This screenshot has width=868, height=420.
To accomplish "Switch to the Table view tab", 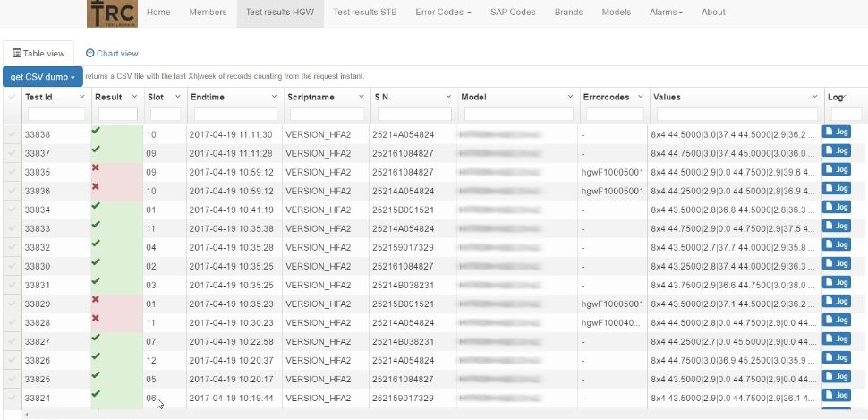I will 38,54.
